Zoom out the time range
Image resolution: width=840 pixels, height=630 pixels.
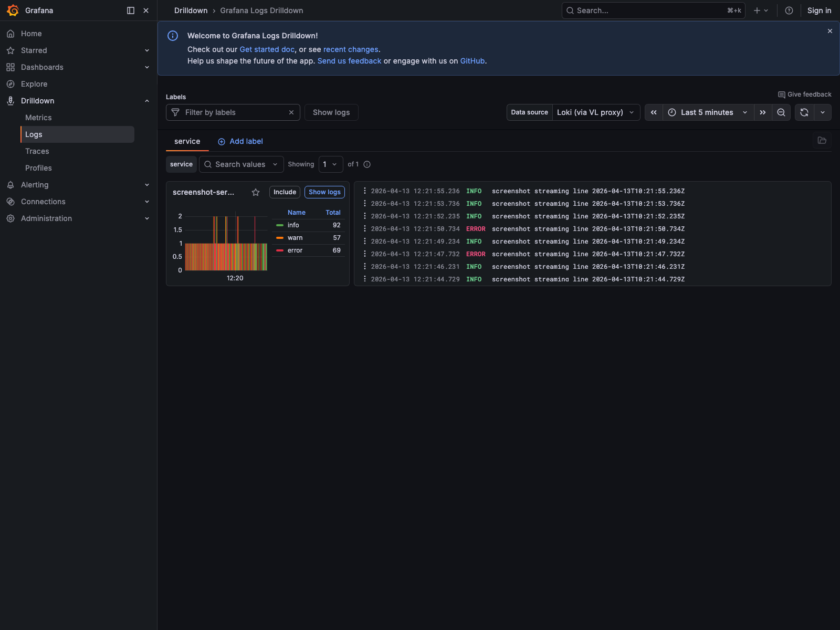pos(781,112)
